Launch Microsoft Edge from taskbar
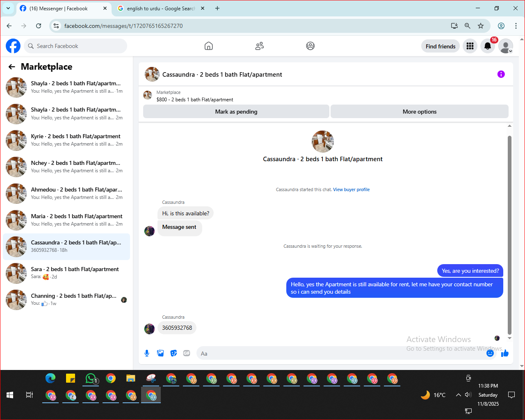The height and width of the screenshot is (420, 525). click(x=50, y=379)
